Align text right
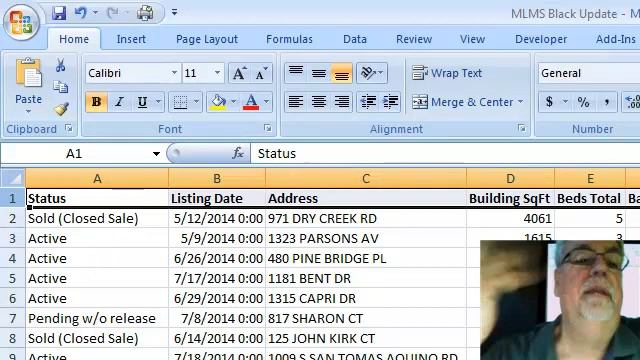The height and width of the screenshot is (360, 640). tap(342, 102)
